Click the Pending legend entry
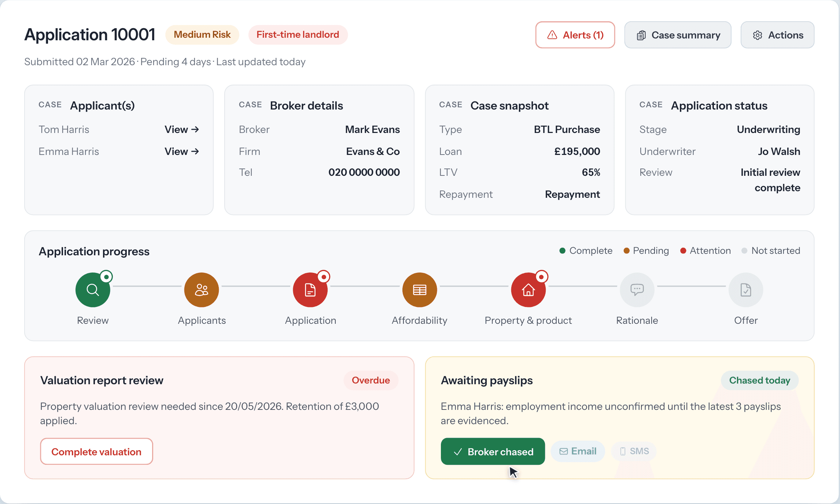Viewport: 840px width, 504px height. click(646, 251)
